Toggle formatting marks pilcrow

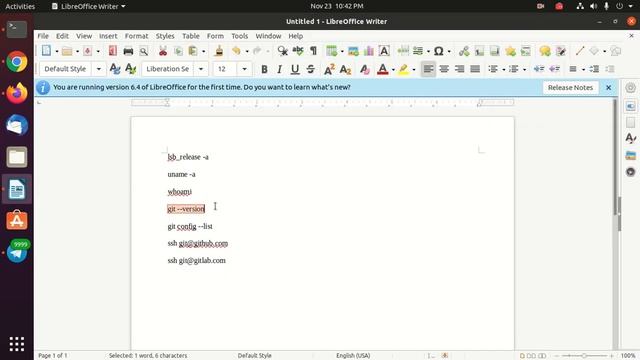313,51
